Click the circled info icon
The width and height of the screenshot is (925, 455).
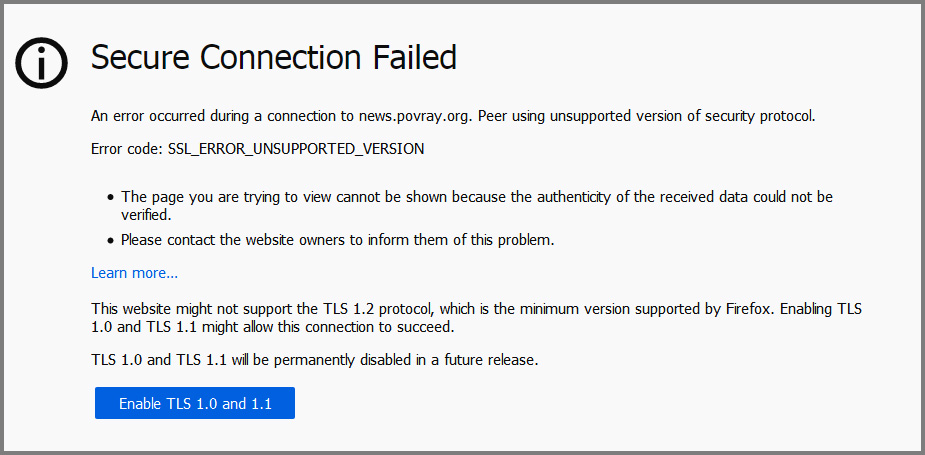tap(41, 63)
